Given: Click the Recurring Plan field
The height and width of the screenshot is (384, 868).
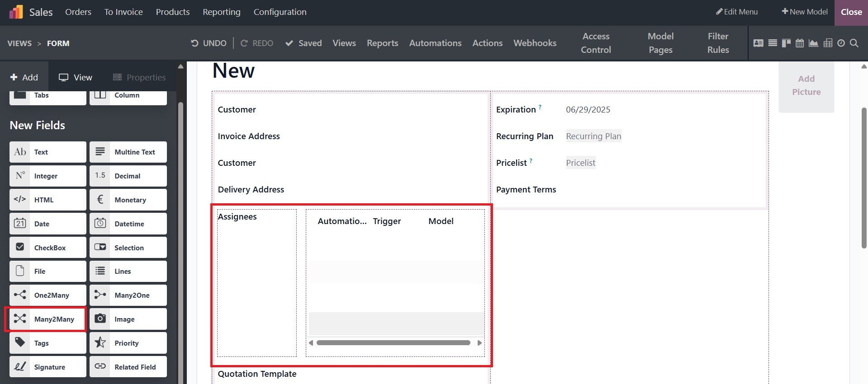Looking at the screenshot, I should tap(593, 136).
